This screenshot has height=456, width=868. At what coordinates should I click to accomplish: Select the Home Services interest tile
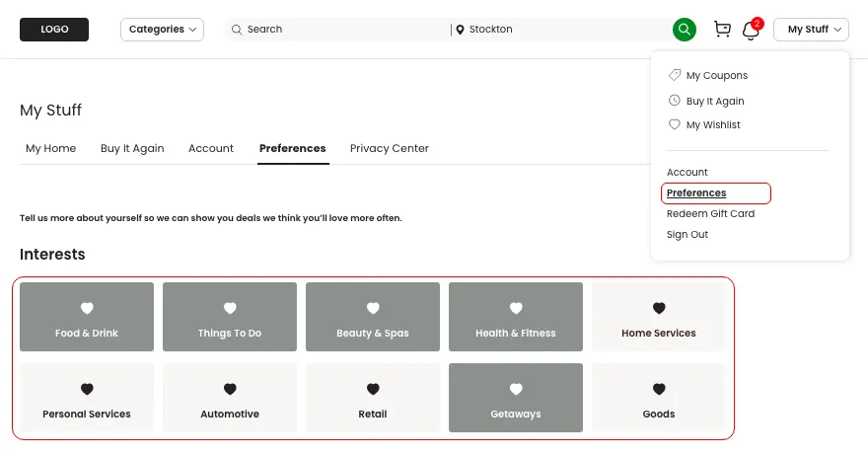[659, 317]
